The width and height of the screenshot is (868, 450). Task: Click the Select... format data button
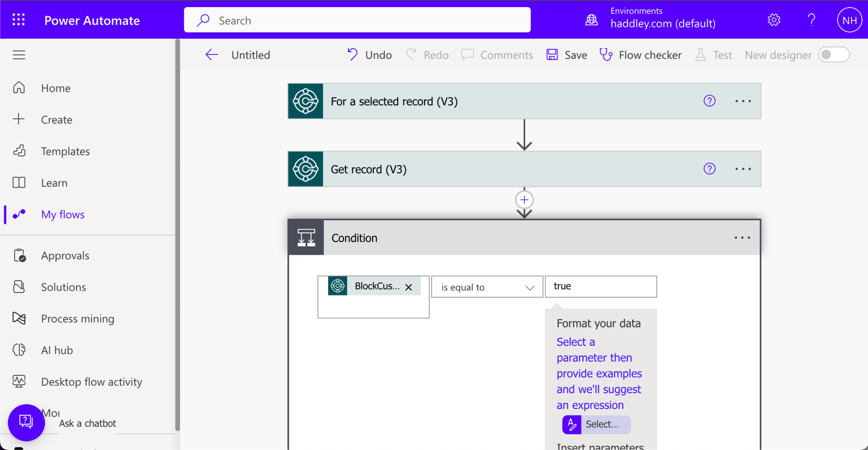(x=596, y=424)
